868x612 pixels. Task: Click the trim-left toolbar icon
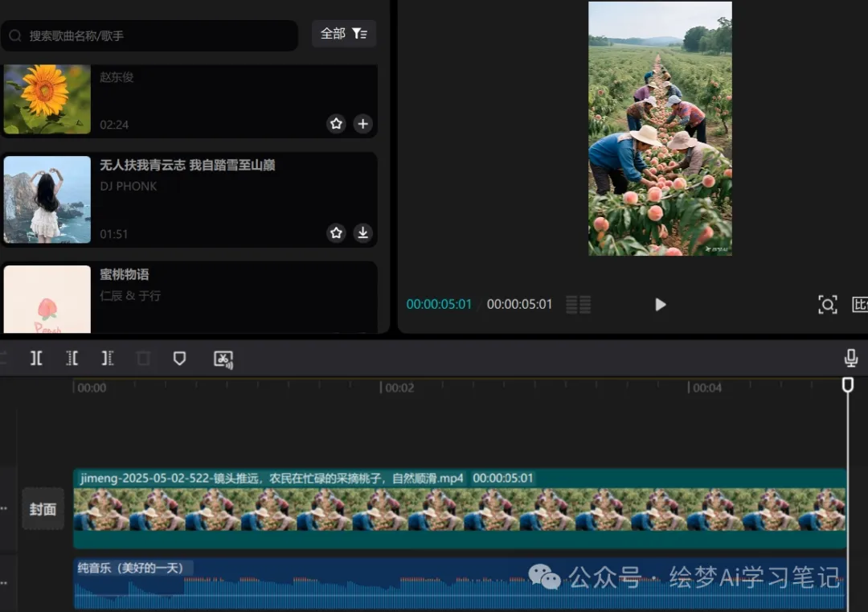(72, 359)
